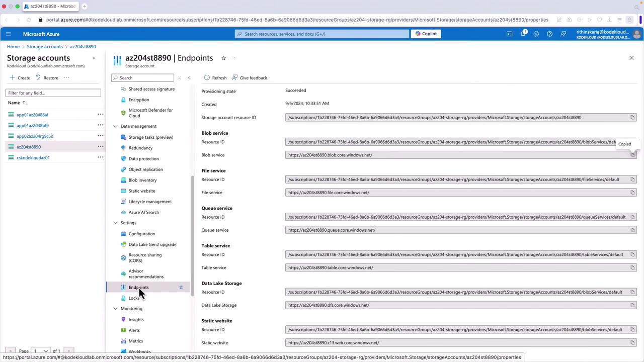Screen dimensions: 644x362
Task: Select the cskodekloudaz01 storage account
Action: click(33, 158)
